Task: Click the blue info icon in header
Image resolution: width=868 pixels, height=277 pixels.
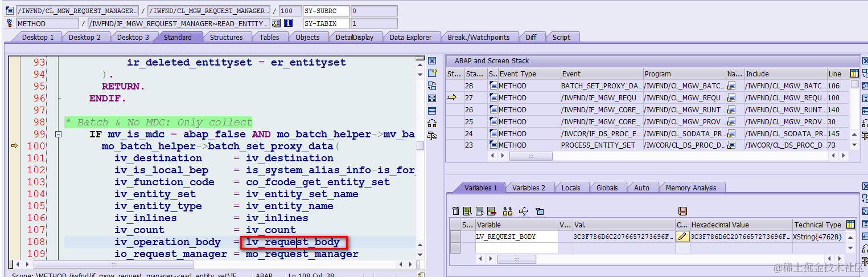Action: point(288,23)
